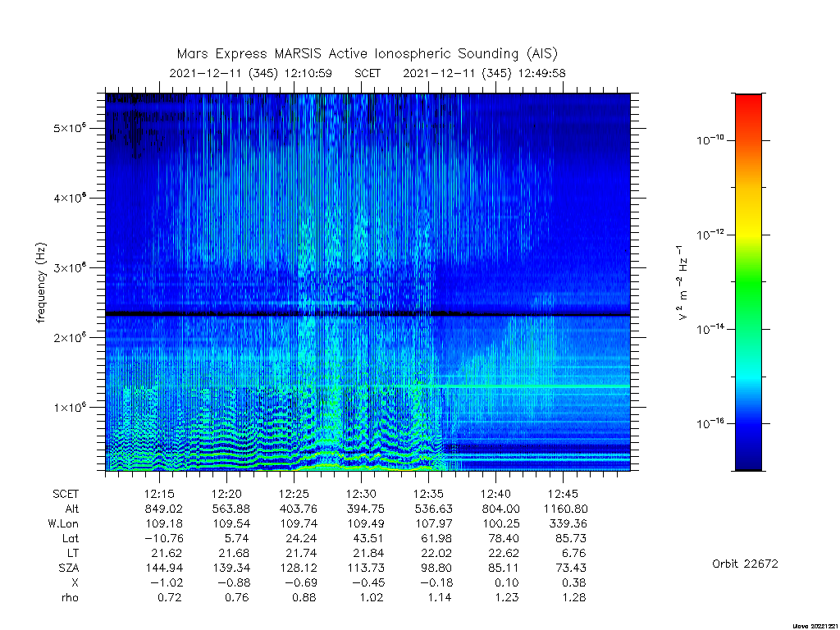Click the X value -1.02
Image resolution: width=840 pixels, height=630 pixels.
167,582
